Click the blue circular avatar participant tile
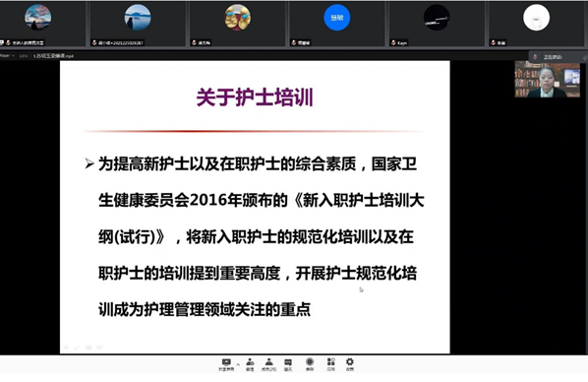The width and height of the screenshot is (588, 382). point(336,24)
